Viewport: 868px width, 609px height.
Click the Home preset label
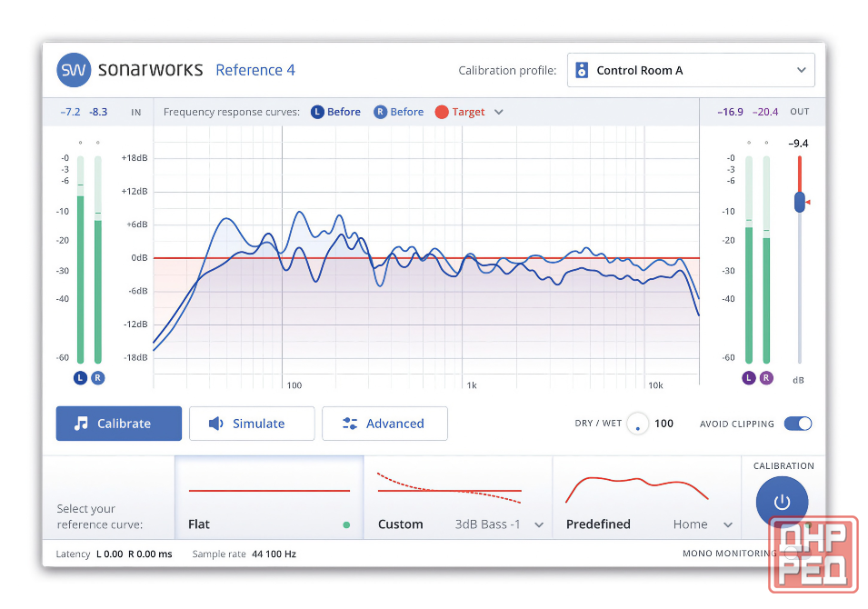coord(690,524)
